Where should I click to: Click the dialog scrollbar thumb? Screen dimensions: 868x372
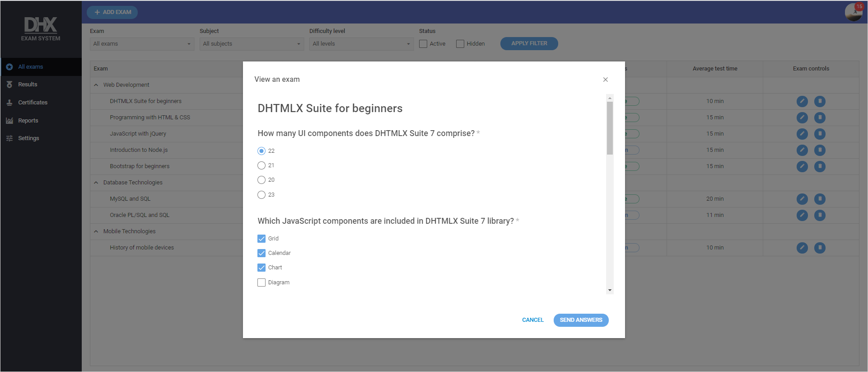tap(610, 128)
